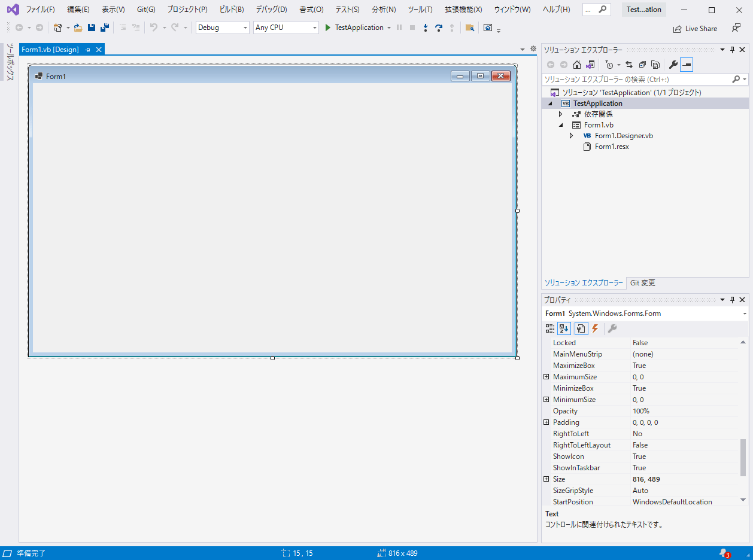Sync Solution Explorer with active document
The width and height of the screenshot is (753, 560).
point(628,64)
